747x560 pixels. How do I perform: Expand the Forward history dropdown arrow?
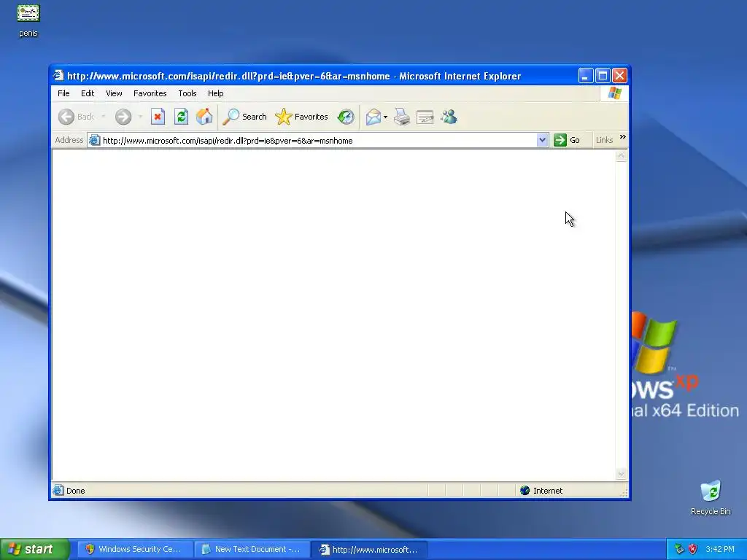[140, 117]
